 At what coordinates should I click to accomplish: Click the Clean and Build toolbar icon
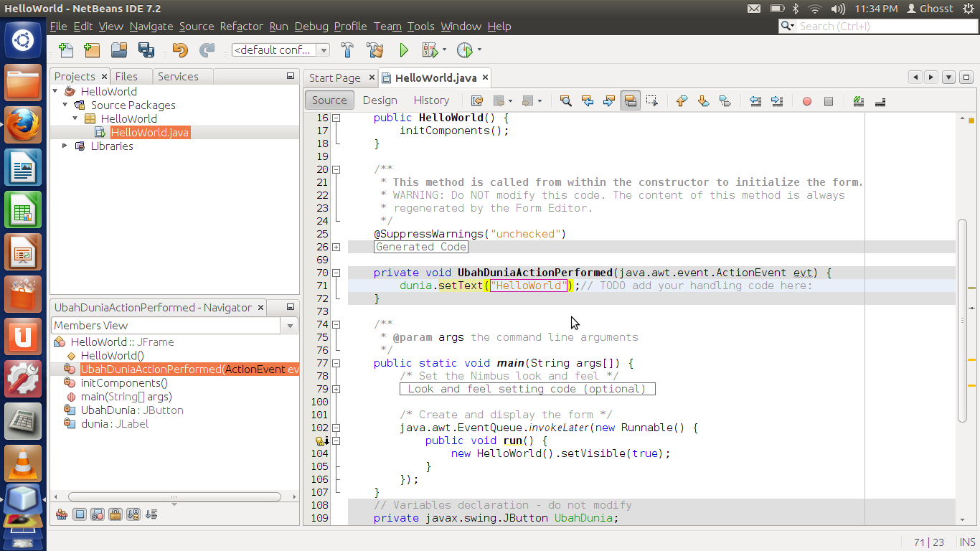coord(375,50)
